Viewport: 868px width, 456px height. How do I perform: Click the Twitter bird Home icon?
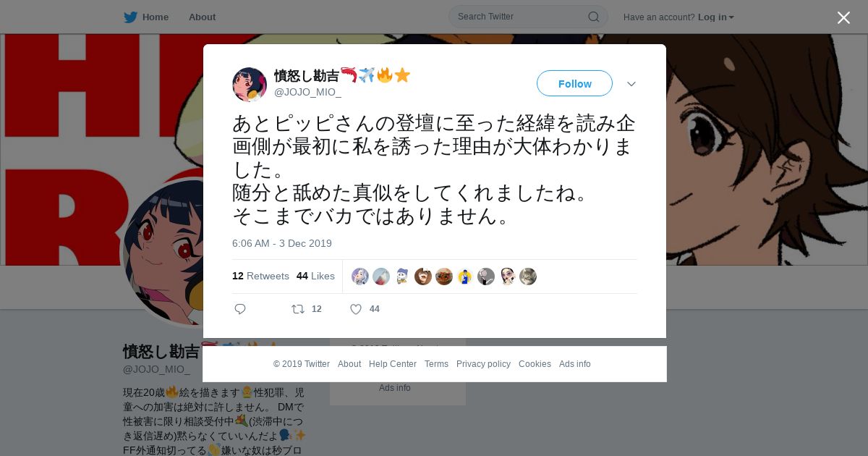coord(131,17)
